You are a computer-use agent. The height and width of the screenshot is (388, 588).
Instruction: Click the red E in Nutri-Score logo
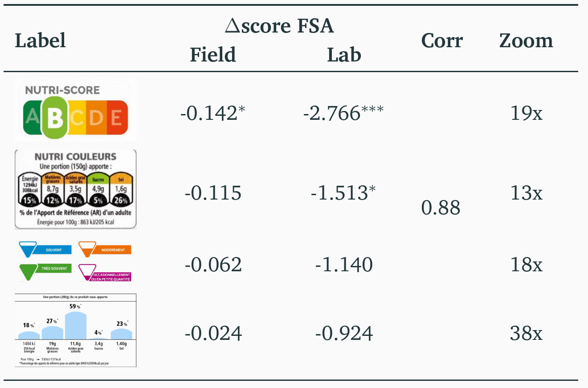click(117, 118)
